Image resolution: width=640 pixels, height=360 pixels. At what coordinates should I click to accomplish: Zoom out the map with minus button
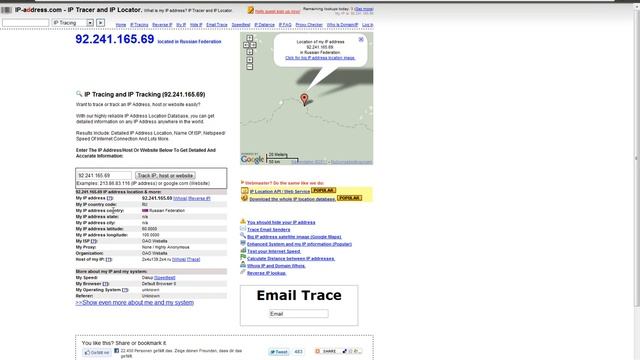(249, 67)
